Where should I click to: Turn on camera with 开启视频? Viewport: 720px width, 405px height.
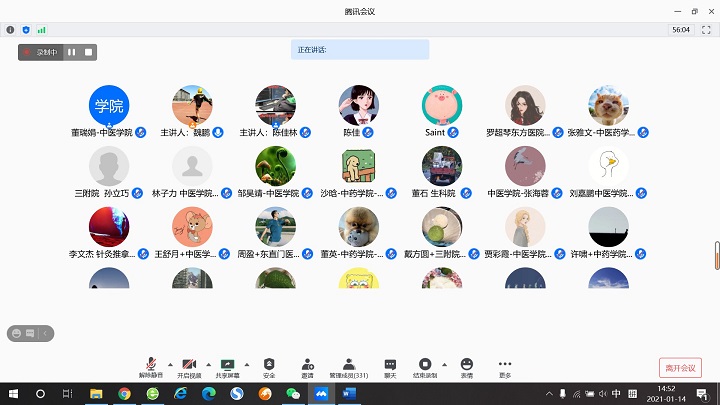[188, 366]
